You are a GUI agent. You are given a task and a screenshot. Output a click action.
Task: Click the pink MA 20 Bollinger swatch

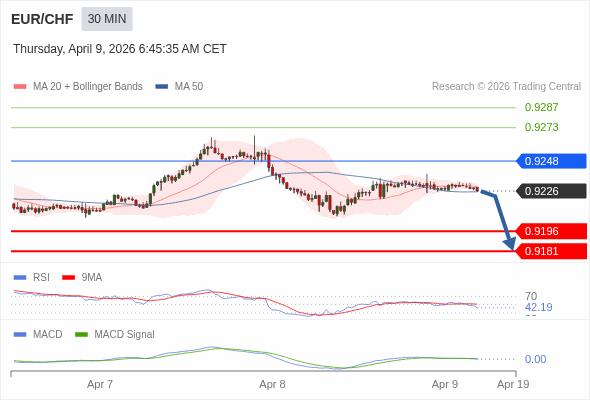click(x=20, y=87)
